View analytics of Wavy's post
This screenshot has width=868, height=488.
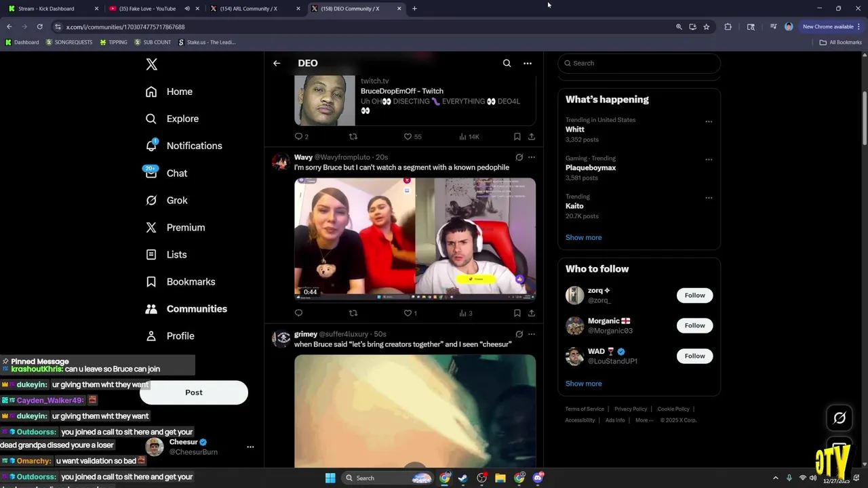[465, 313]
